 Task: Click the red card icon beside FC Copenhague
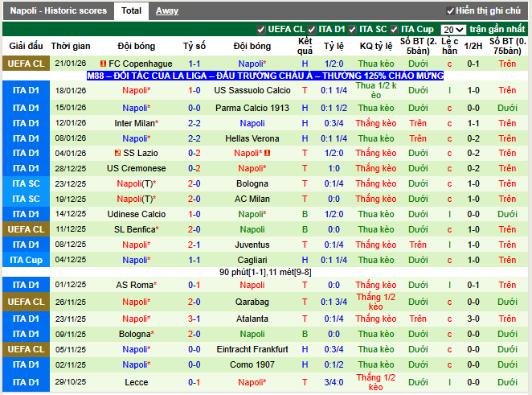click(x=104, y=64)
